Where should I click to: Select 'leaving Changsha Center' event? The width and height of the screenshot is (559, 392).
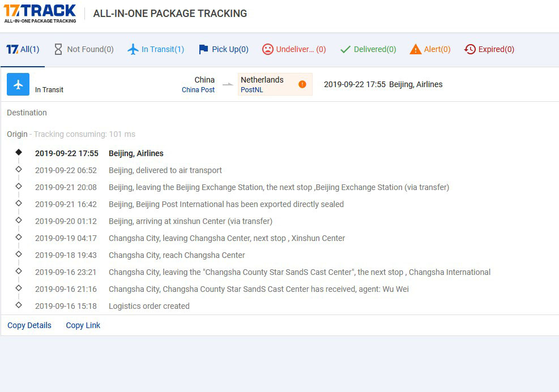click(x=227, y=238)
